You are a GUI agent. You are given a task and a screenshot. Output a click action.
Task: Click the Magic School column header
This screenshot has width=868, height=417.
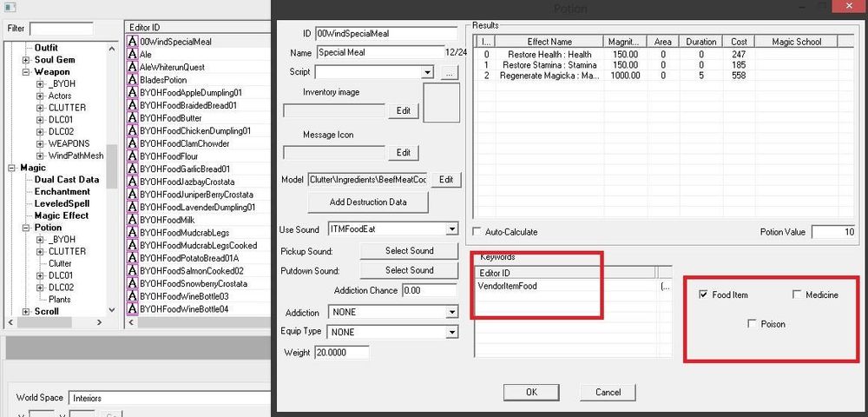pyautogui.click(x=797, y=42)
